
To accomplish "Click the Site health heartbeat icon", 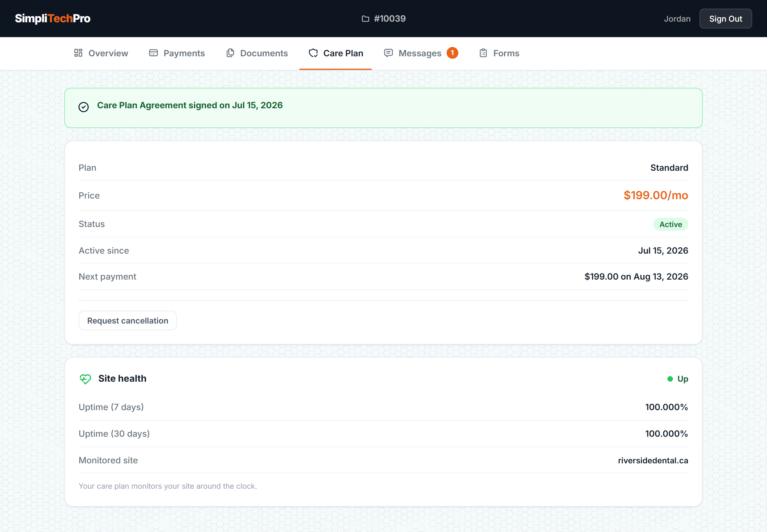I will click(85, 379).
